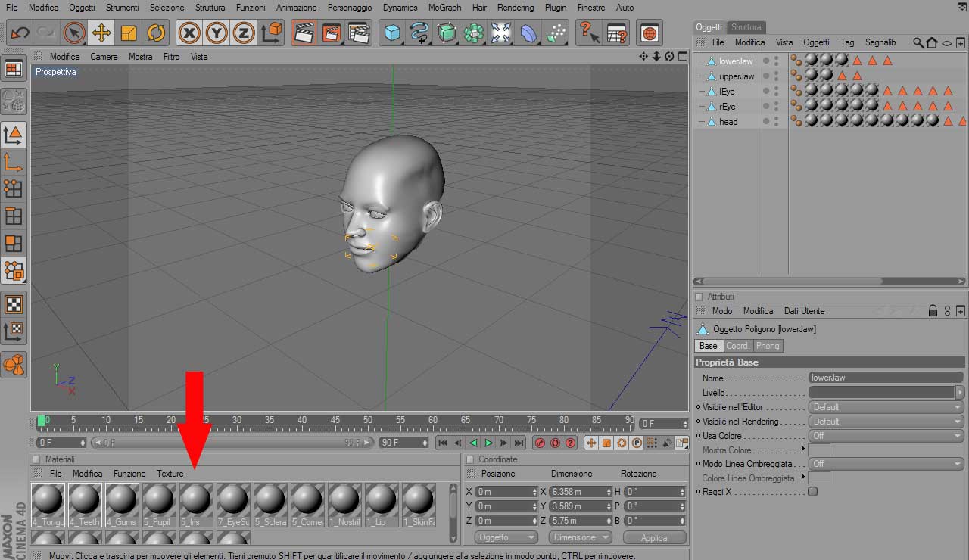Activate the Rotate tool

click(x=156, y=33)
